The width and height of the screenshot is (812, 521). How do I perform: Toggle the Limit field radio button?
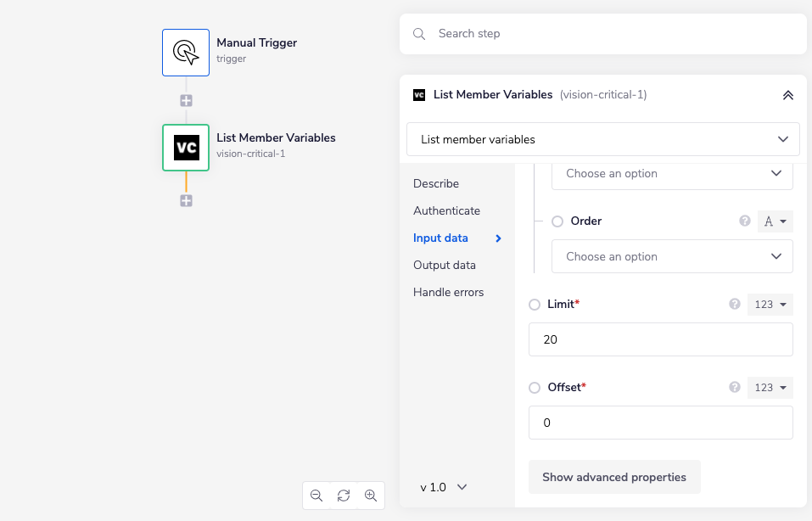(x=535, y=305)
